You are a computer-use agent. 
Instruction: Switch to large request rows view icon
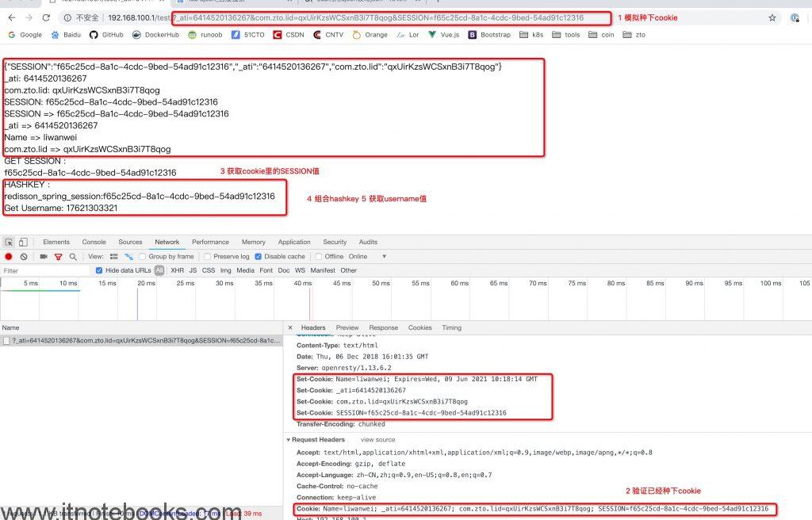pos(114,256)
